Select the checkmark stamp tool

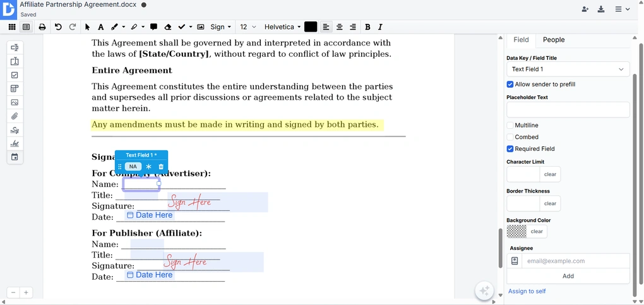182,27
